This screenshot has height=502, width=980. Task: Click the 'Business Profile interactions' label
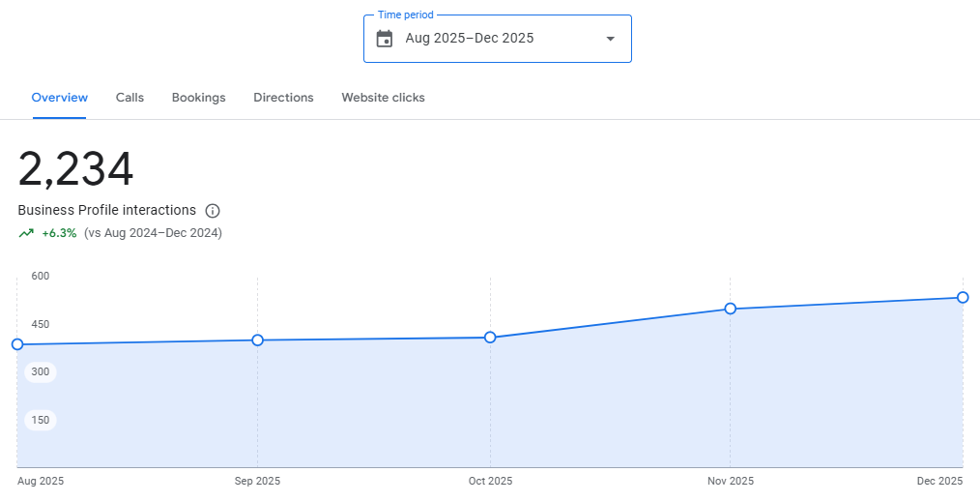tap(107, 210)
